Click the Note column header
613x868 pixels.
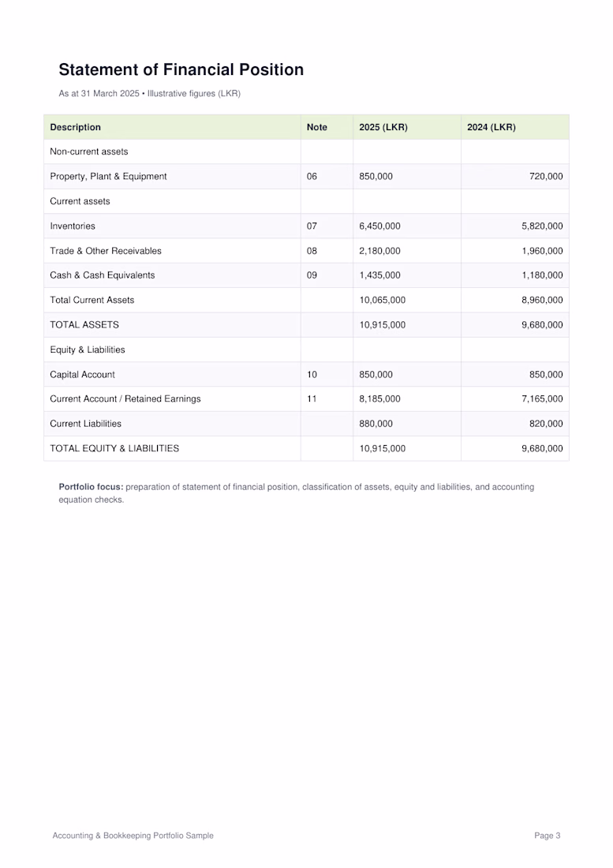coord(317,127)
